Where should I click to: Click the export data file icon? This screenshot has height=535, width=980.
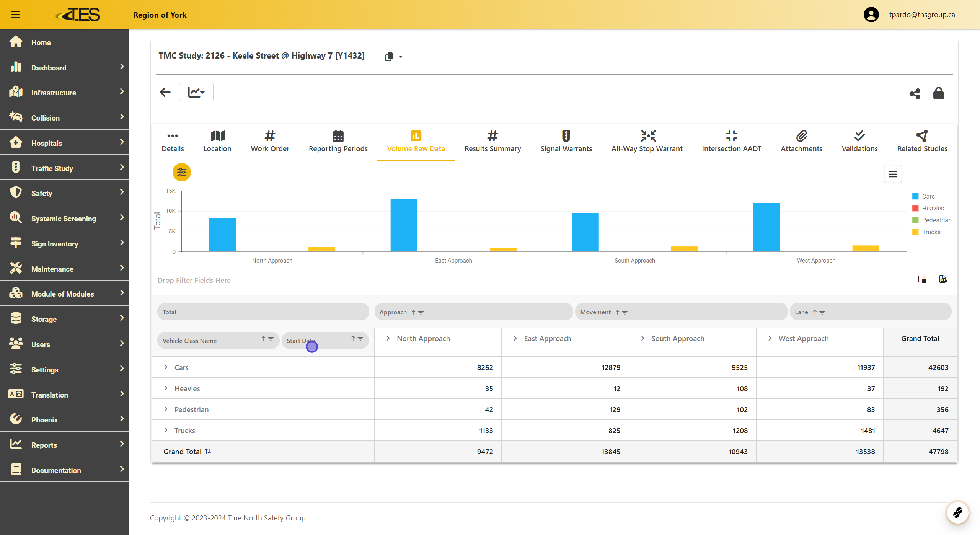[x=943, y=279]
